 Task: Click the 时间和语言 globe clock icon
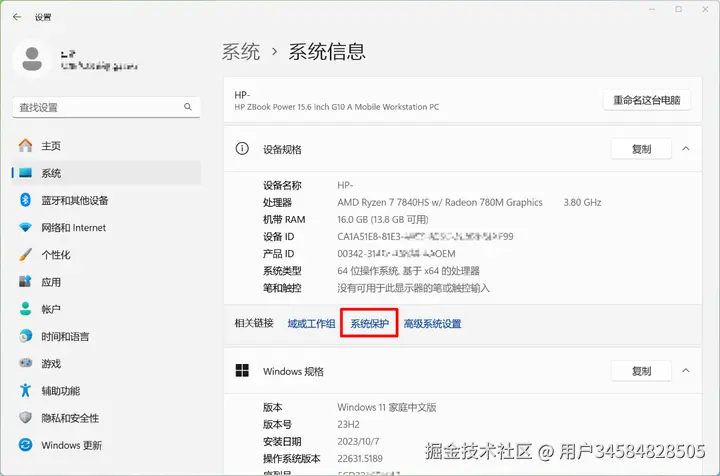(25, 336)
